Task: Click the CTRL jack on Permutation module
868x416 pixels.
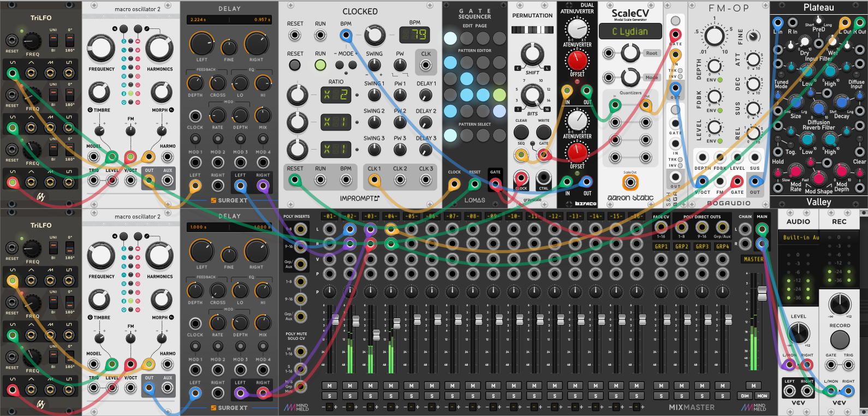Action: coord(543,177)
